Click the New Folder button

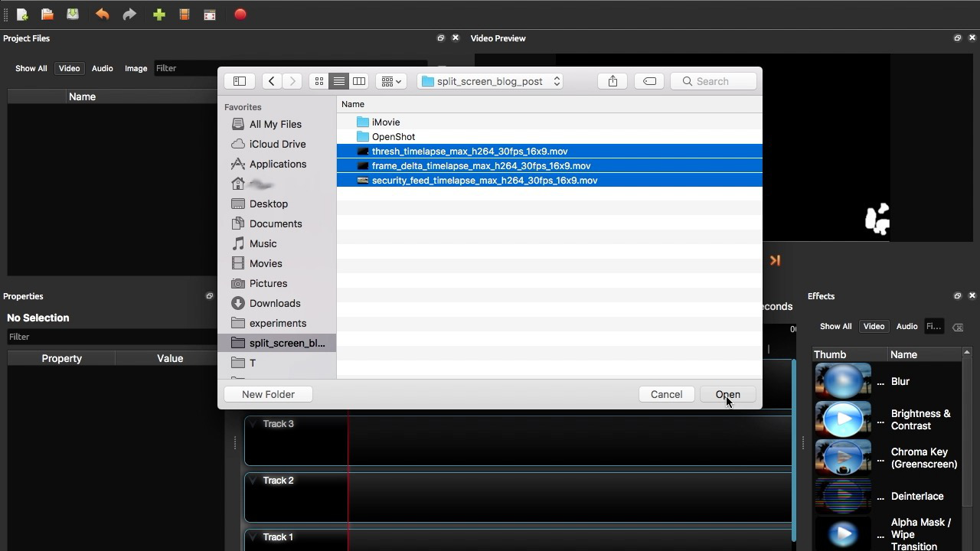(x=268, y=394)
